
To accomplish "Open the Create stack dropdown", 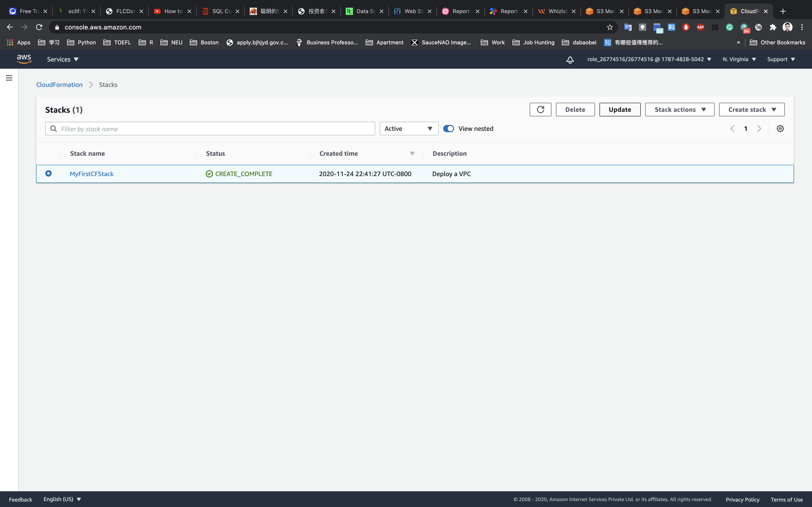I will coord(752,110).
